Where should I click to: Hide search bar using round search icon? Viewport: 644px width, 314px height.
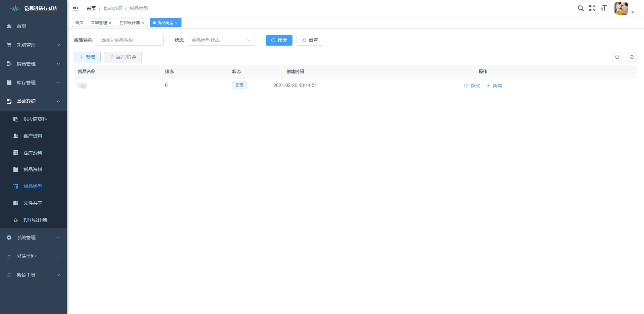click(x=617, y=57)
